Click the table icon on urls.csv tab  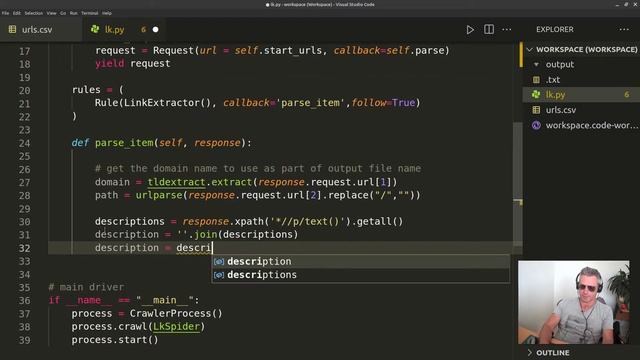pos(13,29)
